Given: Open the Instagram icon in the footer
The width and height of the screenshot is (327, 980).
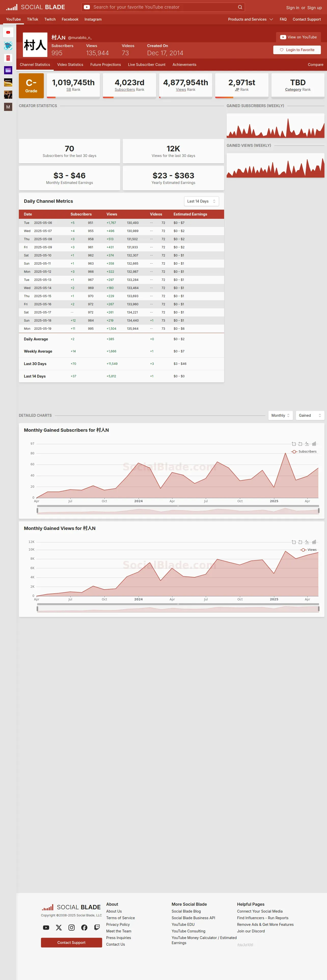Looking at the screenshot, I should tap(72, 928).
